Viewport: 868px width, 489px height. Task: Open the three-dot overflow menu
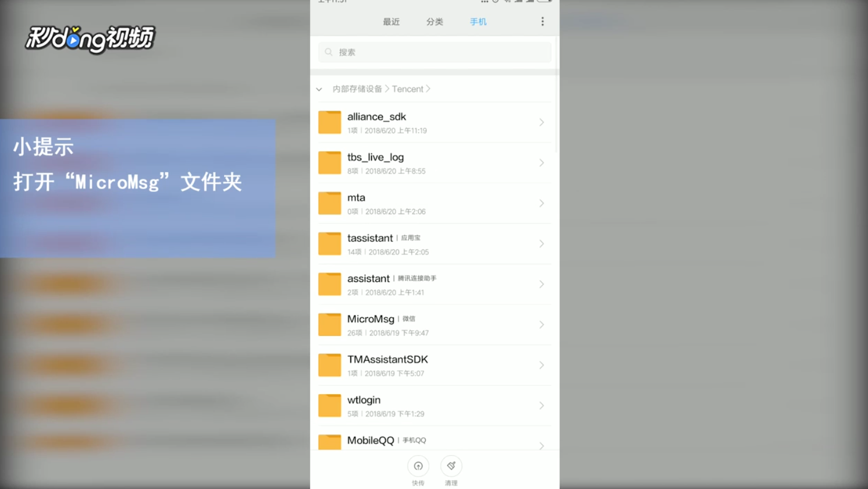(x=542, y=22)
